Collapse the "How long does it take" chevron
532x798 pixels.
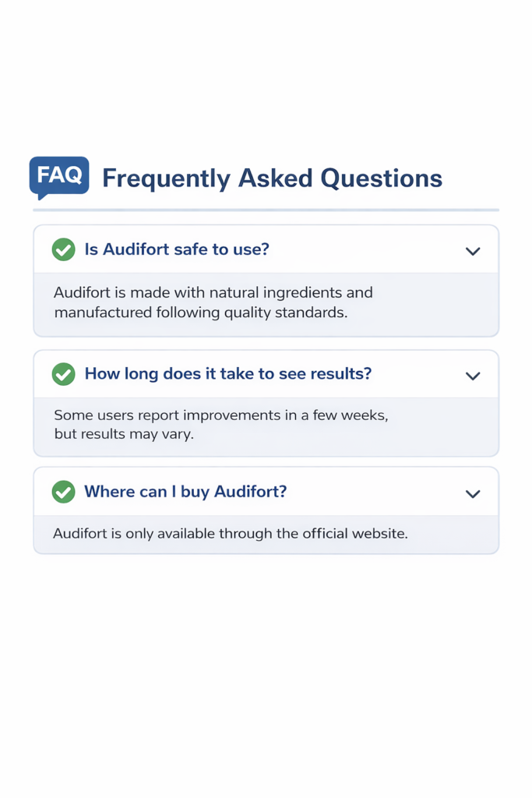tap(472, 376)
